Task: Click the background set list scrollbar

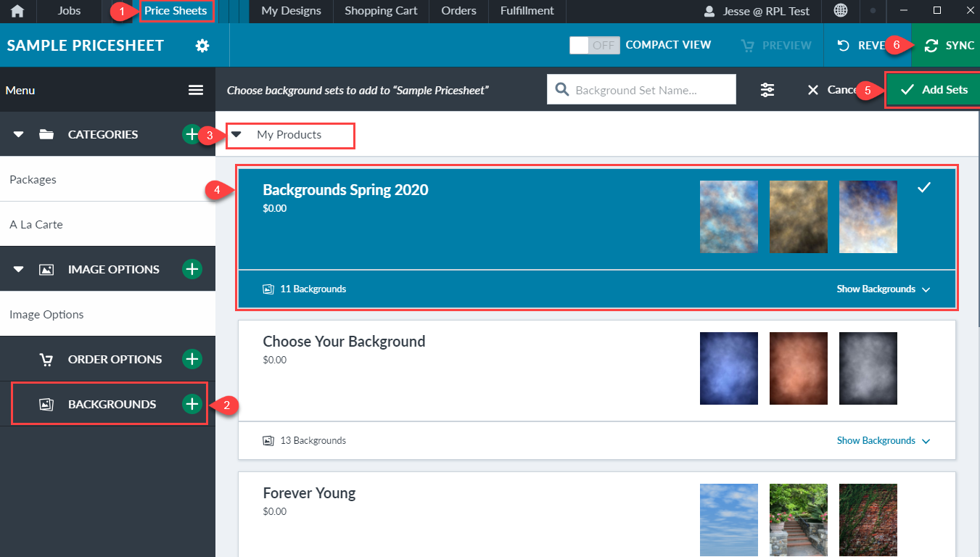Action: (977, 218)
